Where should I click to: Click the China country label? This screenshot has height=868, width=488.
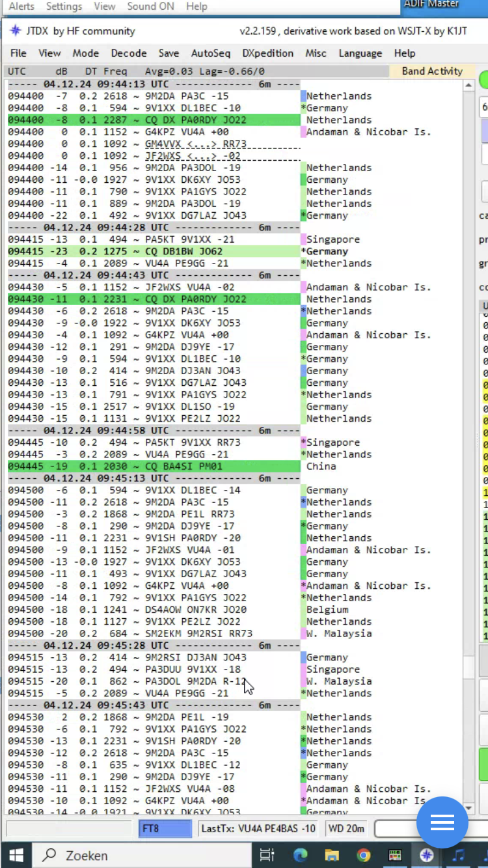(x=321, y=467)
